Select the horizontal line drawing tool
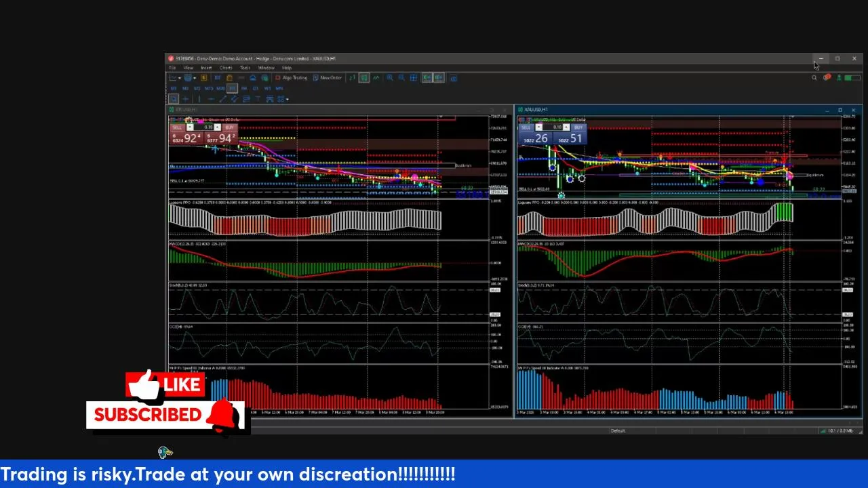The height and width of the screenshot is (488, 868). point(211,99)
